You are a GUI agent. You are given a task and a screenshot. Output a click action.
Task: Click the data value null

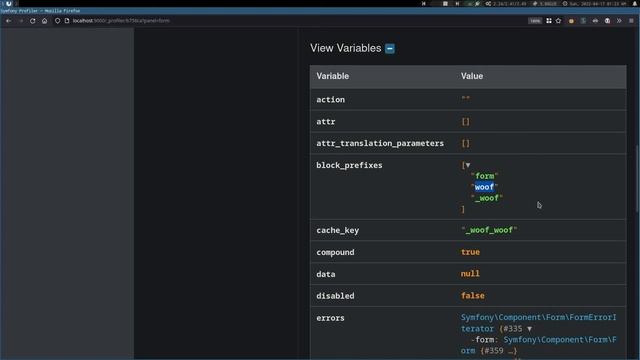(470, 274)
